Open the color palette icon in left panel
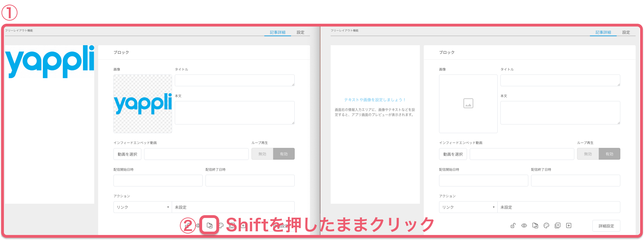Viewport: 644px width, 240px height. [221, 225]
